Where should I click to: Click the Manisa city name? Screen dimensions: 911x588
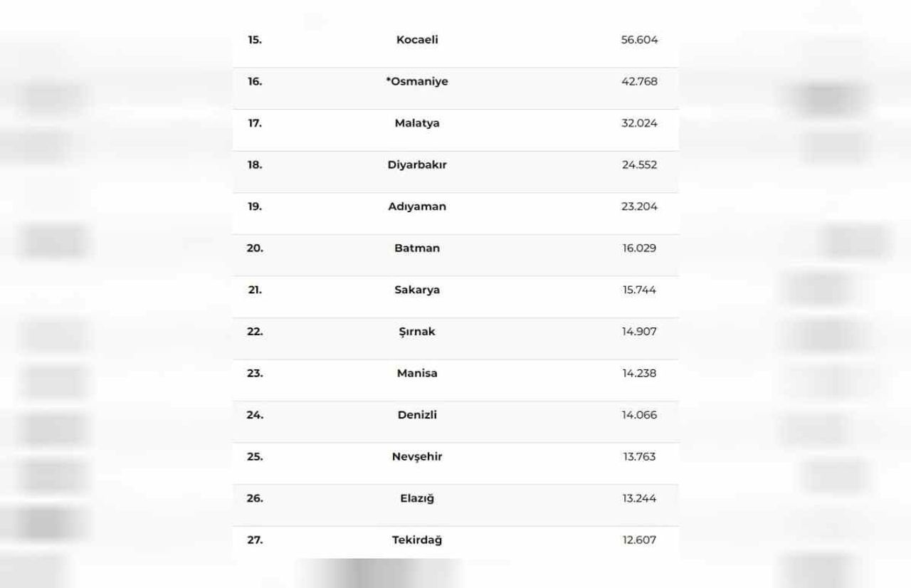click(417, 373)
